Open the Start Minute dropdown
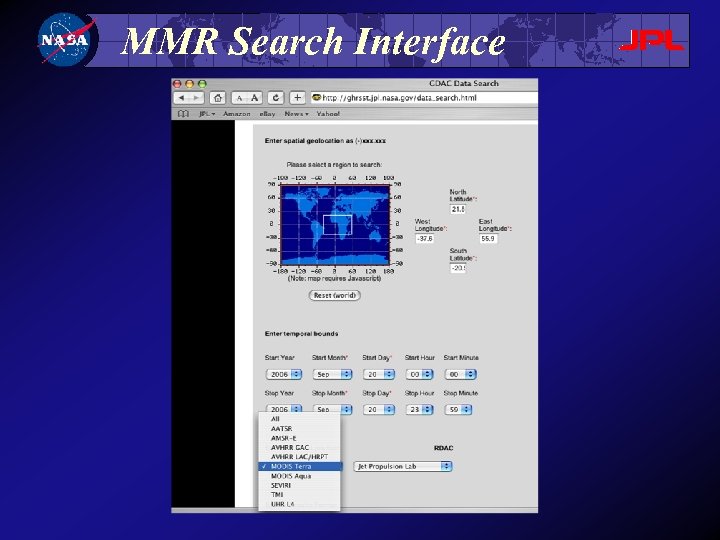The width and height of the screenshot is (720, 540). point(461,374)
